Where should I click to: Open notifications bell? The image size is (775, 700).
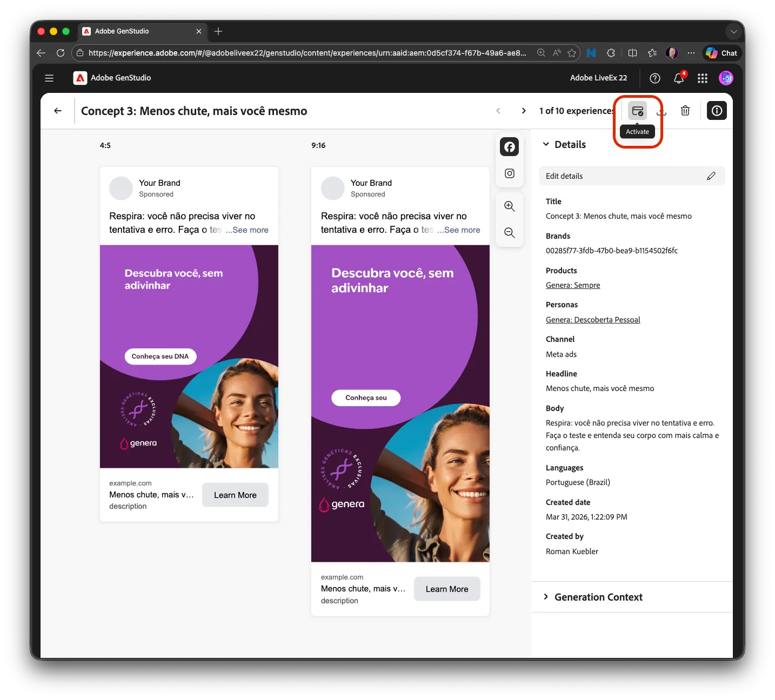click(x=679, y=78)
